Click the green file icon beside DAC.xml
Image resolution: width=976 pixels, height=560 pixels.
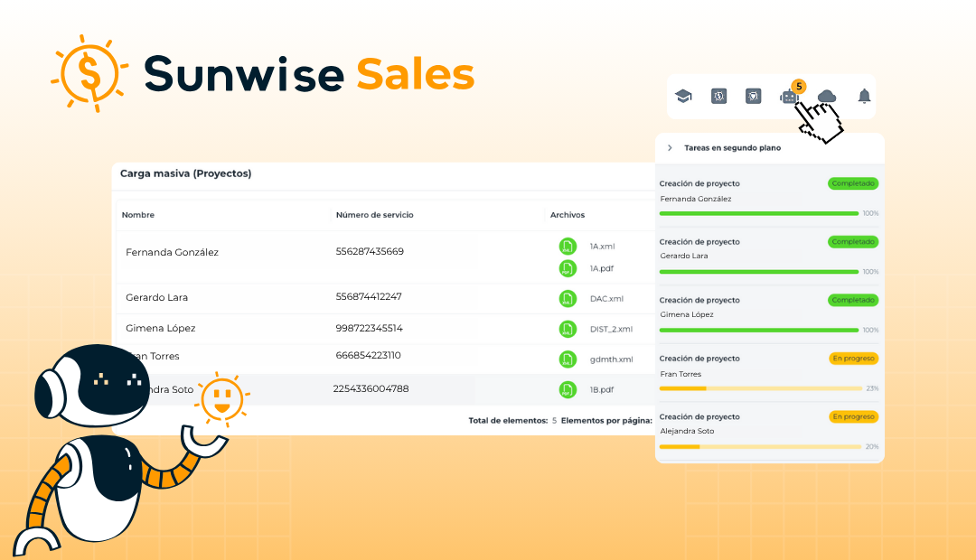(568, 299)
